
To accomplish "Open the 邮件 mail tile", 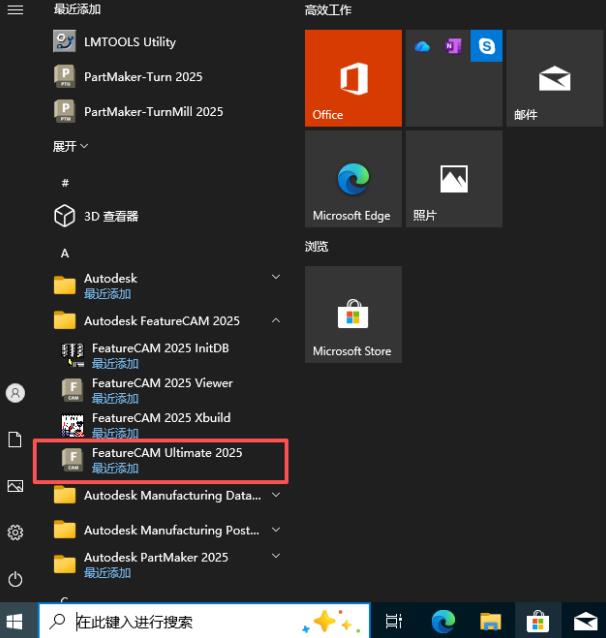I will [x=555, y=78].
